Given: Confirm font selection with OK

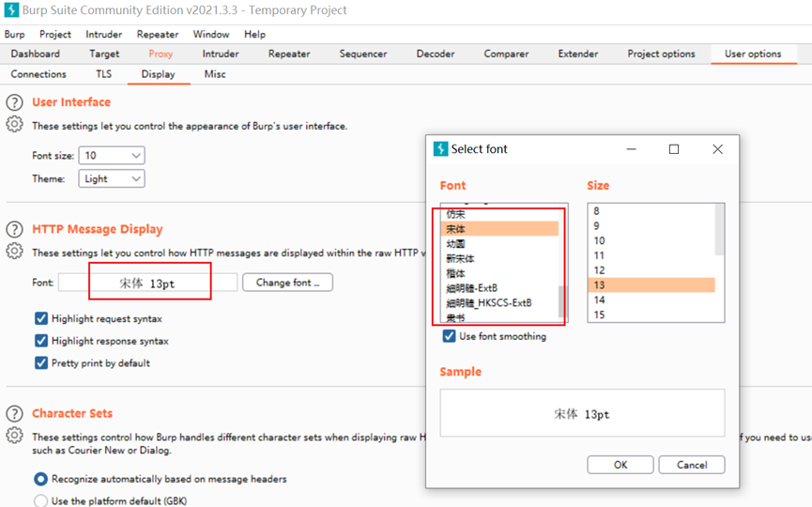Looking at the screenshot, I should [620, 465].
